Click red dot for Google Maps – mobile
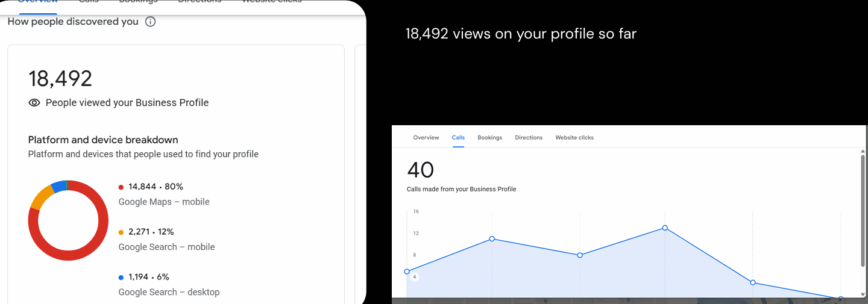Screen dimensions: 868x304 (121, 187)
